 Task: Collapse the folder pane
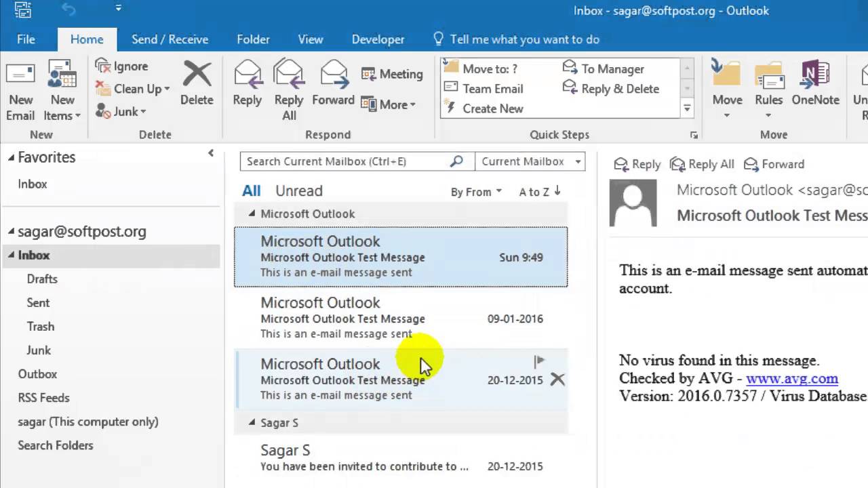pyautogui.click(x=211, y=154)
